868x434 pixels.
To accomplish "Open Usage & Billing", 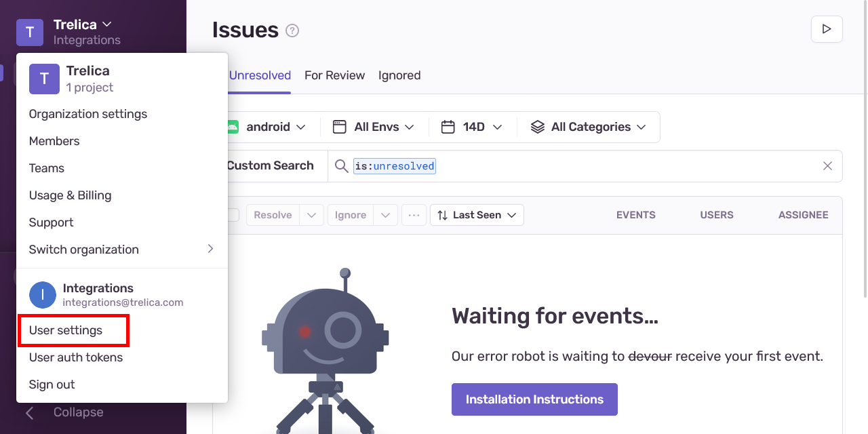I will click(x=70, y=195).
